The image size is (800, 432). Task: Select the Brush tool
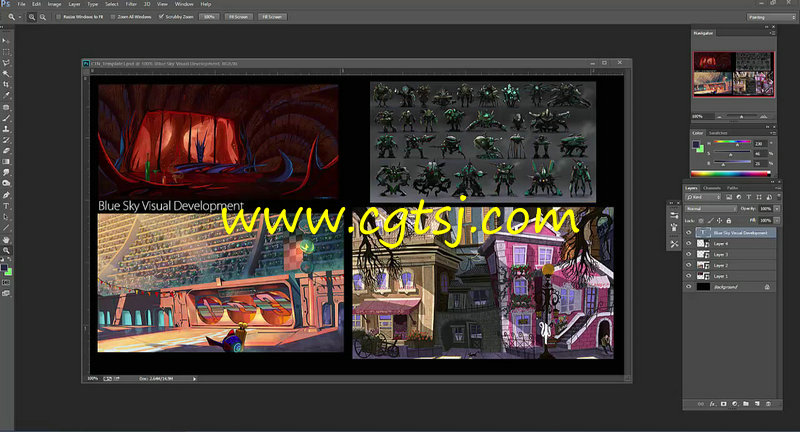tap(6, 118)
